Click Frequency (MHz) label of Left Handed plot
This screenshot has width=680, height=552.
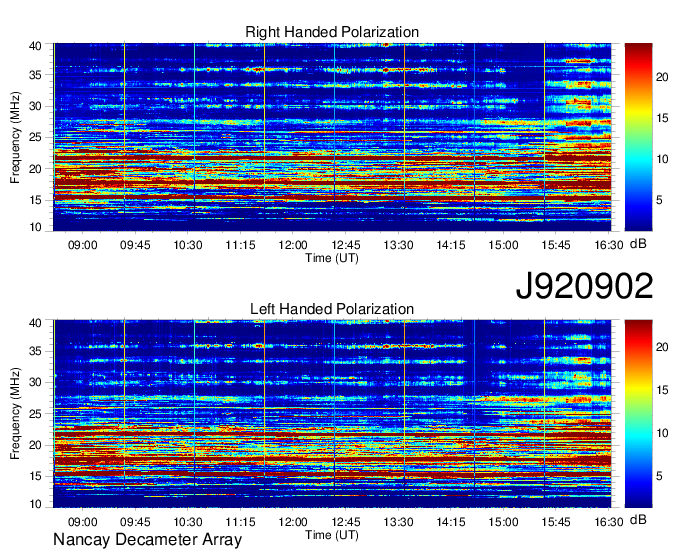tap(15, 414)
